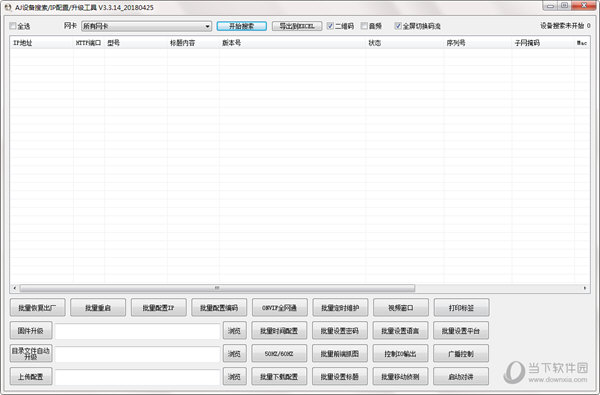Screen dimensions: 600x395
Task: Minimize the AJ设备搜索 window
Action: 550,6
